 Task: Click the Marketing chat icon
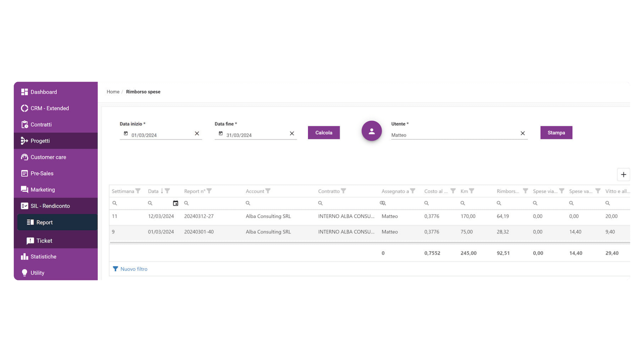pos(24,189)
